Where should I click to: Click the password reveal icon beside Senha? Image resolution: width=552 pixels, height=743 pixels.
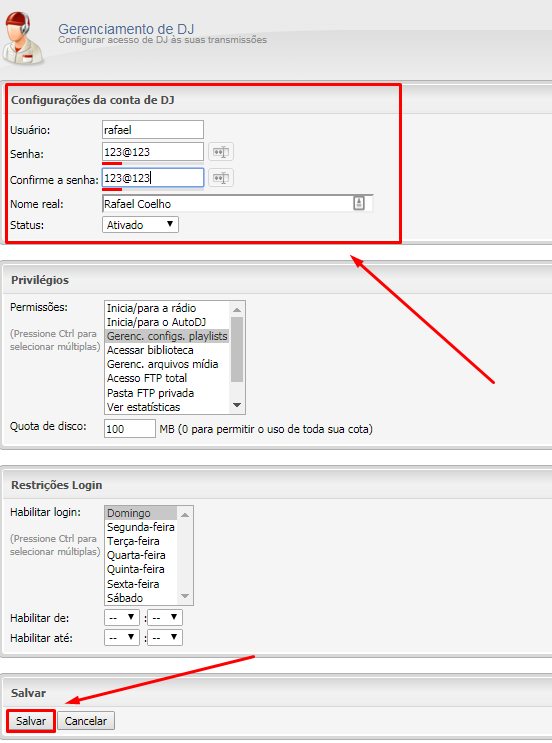[221, 152]
